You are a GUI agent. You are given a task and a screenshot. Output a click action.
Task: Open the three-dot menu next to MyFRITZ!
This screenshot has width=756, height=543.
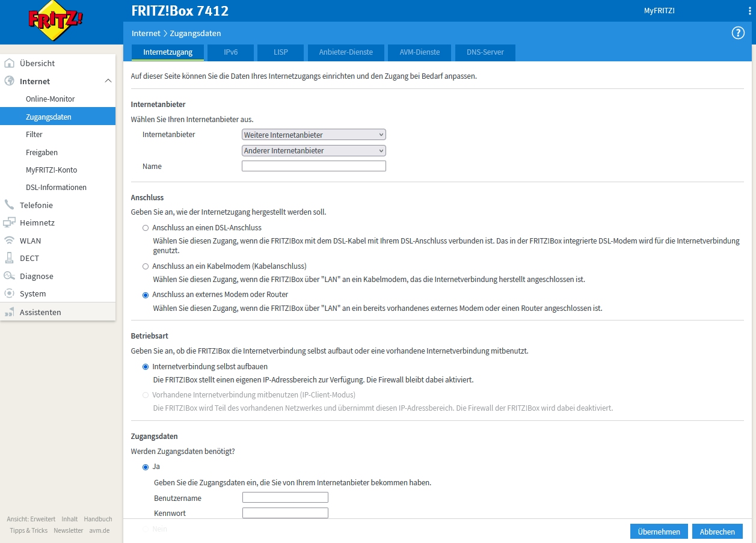pos(749,11)
